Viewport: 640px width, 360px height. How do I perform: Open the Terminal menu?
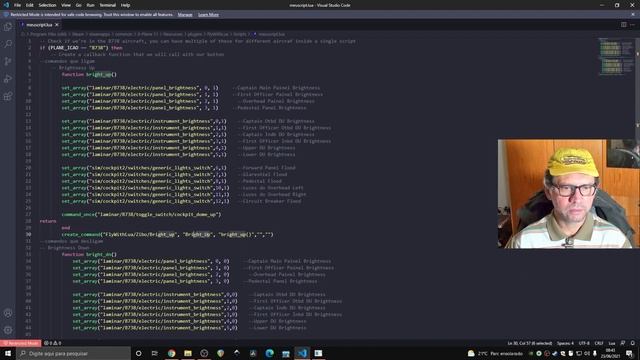coord(107,5)
